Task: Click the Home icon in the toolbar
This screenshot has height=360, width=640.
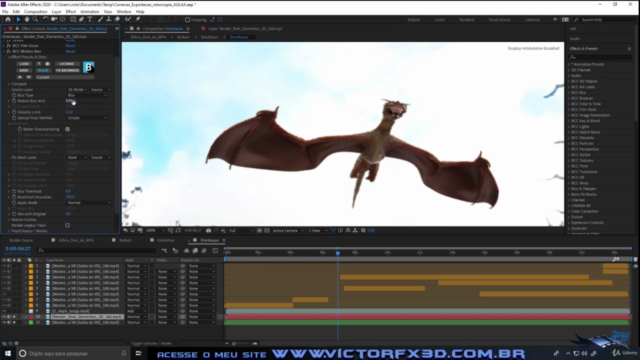Action: pyautogui.click(x=8, y=20)
